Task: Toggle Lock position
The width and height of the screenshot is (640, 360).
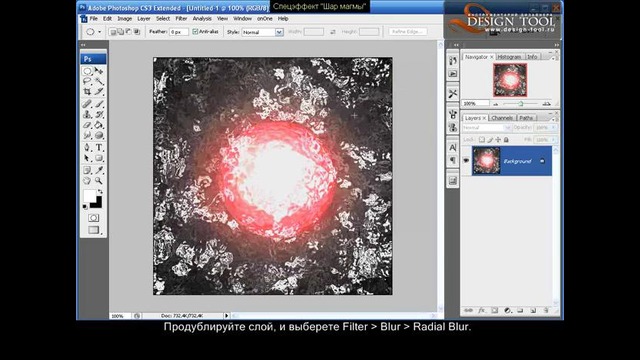Action: (498, 140)
